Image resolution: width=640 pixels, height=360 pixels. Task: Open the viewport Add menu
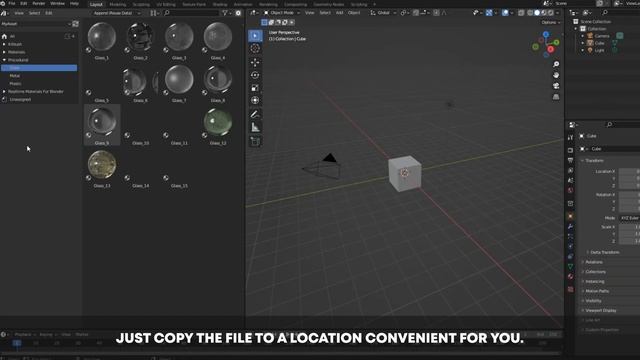point(339,13)
